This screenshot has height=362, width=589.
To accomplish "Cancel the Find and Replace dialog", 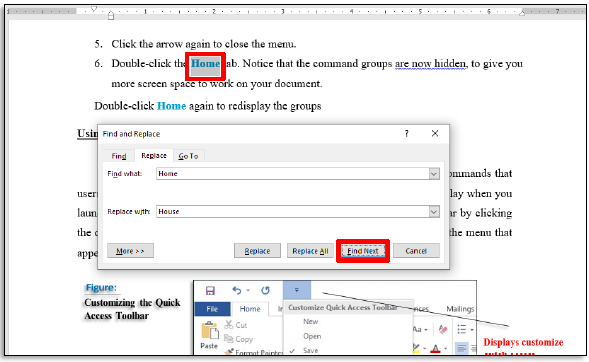I will click(x=416, y=251).
